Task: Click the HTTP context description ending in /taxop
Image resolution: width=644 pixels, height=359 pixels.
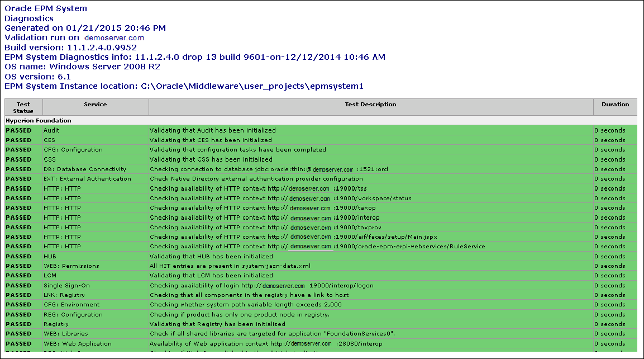Action: 263,207
